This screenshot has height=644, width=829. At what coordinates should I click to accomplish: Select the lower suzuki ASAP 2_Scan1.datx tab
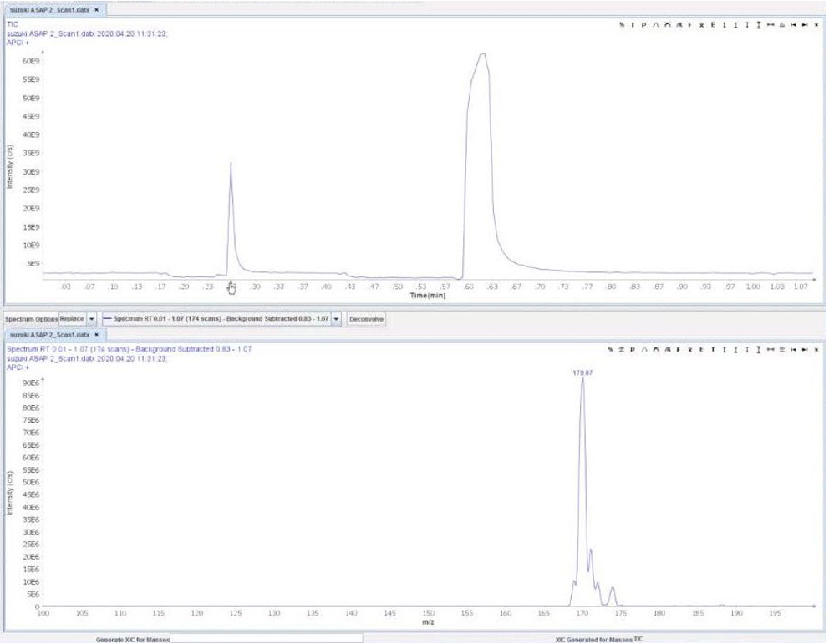(47, 334)
